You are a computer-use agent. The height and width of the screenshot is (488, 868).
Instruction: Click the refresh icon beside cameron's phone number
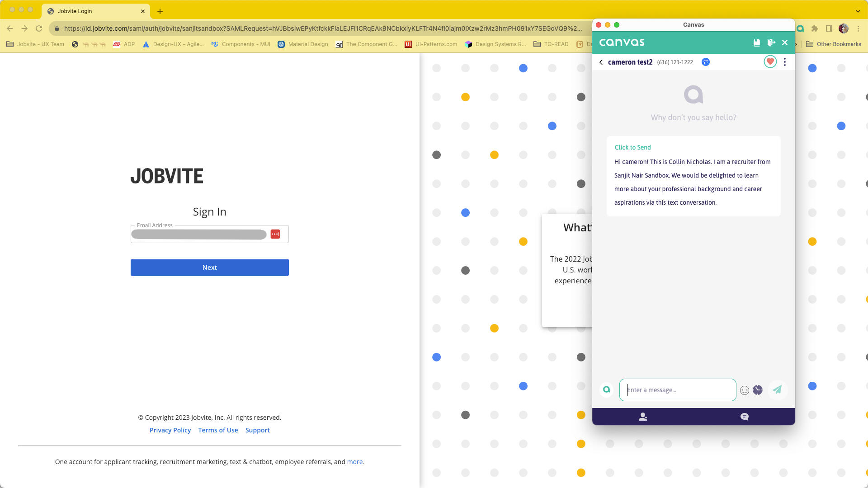tap(706, 62)
